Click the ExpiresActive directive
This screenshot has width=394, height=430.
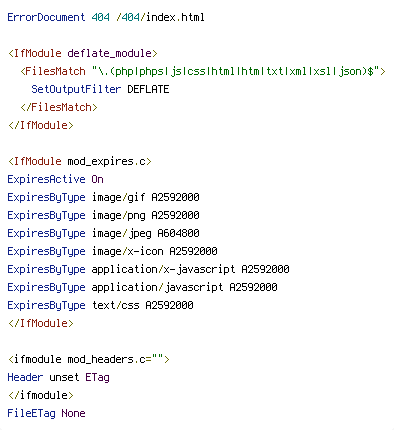(x=46, y=179)
